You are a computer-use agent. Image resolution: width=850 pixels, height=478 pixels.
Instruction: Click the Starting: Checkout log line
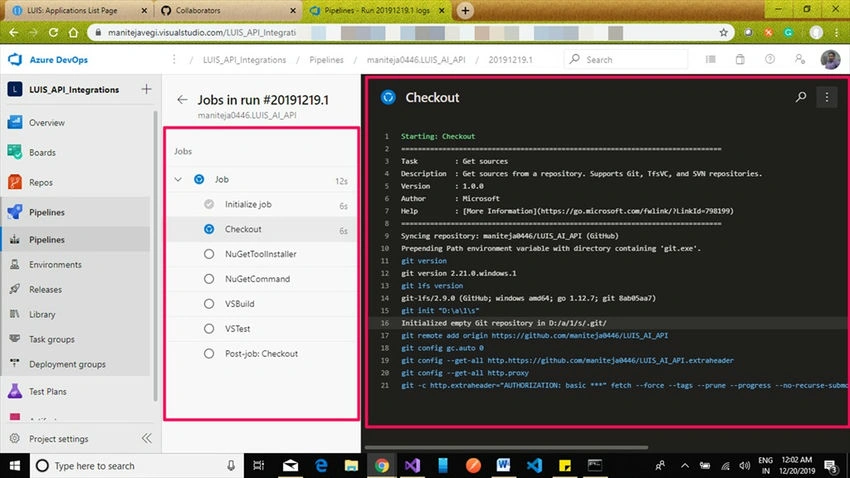coord(438,137)
